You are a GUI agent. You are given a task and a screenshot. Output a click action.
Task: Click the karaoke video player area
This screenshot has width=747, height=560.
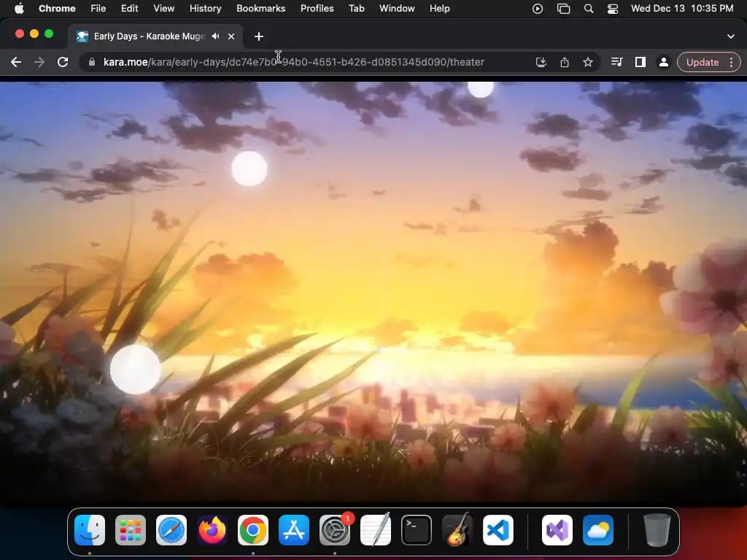click(x=373, y=293)
